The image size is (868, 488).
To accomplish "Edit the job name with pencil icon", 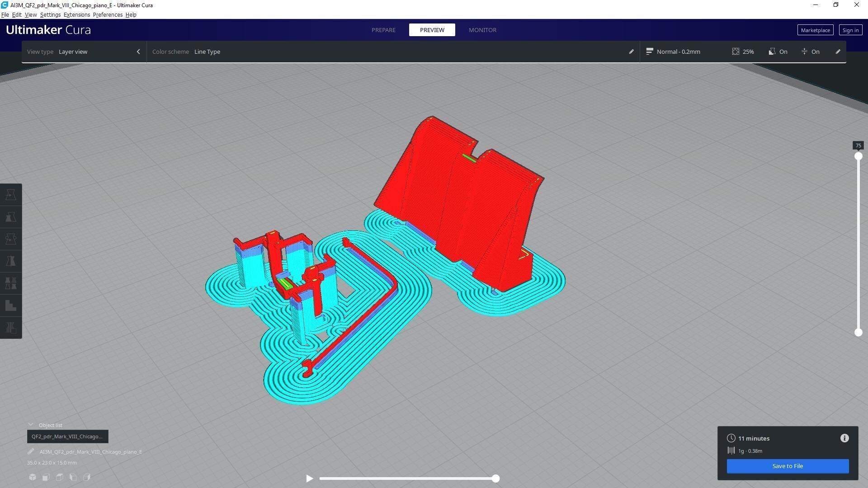I will click(31, 451).
